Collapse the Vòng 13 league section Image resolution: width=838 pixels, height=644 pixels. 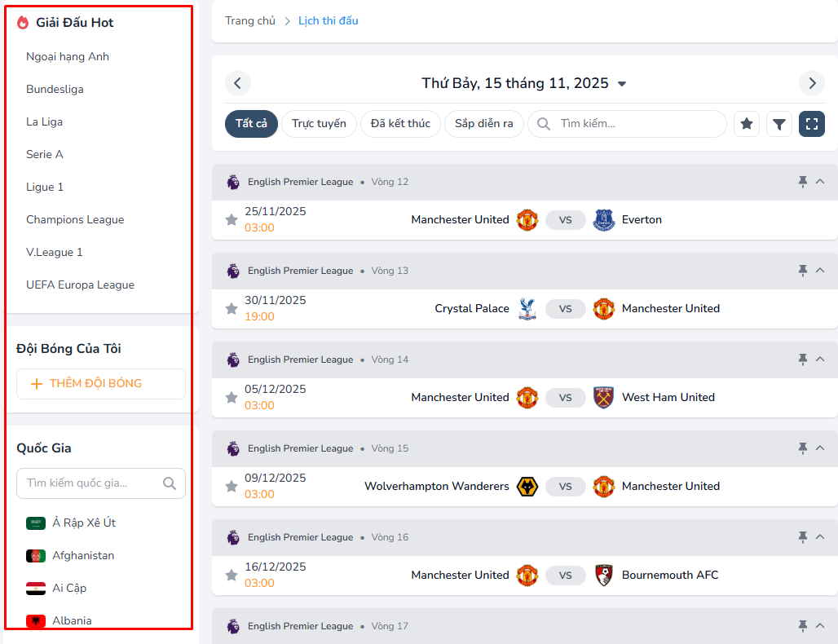click(820, 271)
